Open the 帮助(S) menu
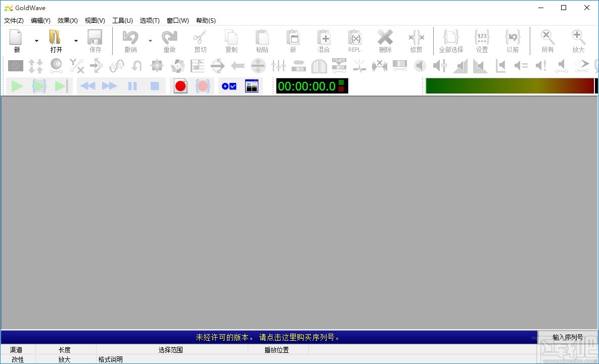The width and height of the screenshot is (599, 364). [206, 21]
